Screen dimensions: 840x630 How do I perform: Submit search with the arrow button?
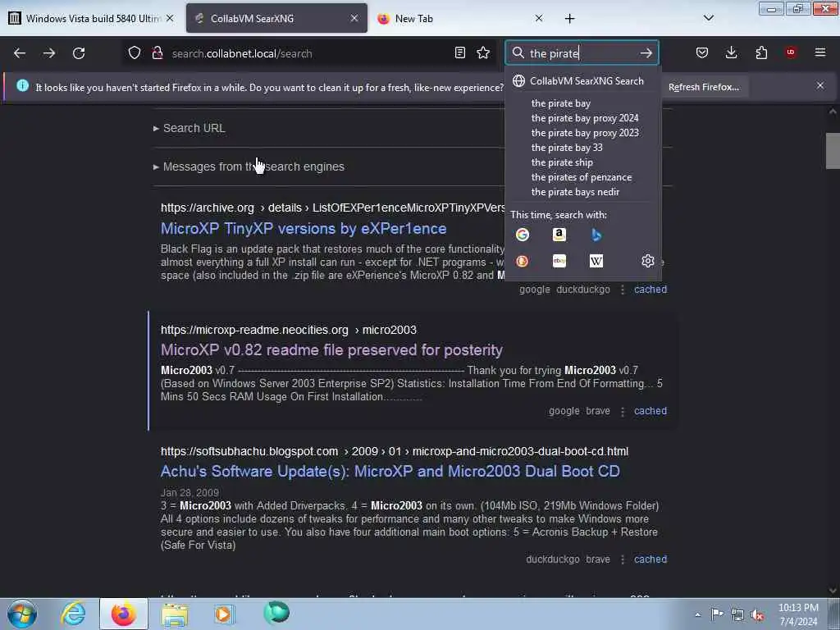(646, 53)
